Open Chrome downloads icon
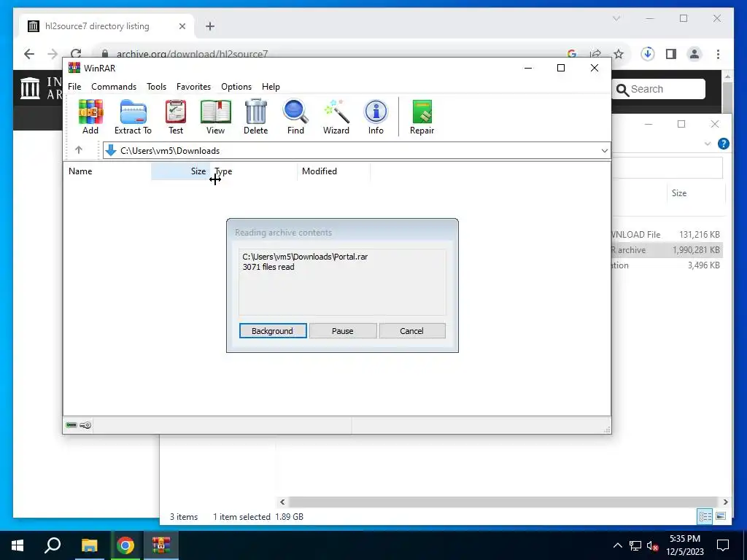This screenshot has width=747, height=560. (647, 54)
